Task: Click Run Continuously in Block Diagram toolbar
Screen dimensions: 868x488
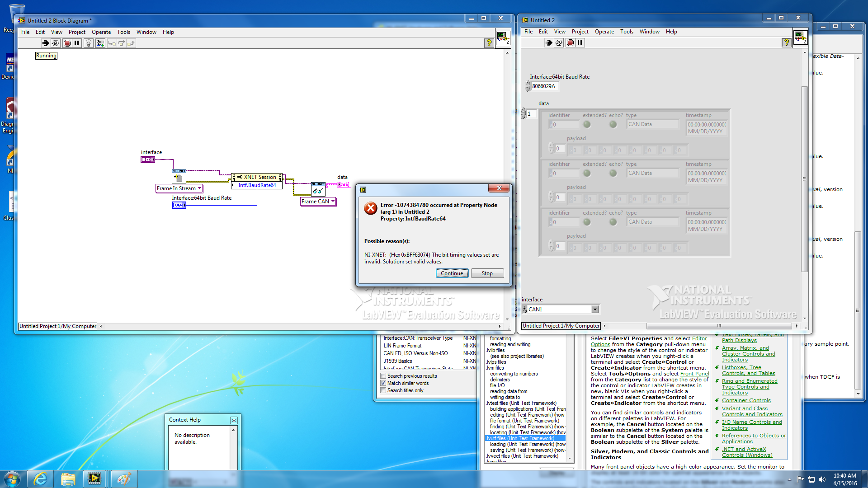Action: 56,43
